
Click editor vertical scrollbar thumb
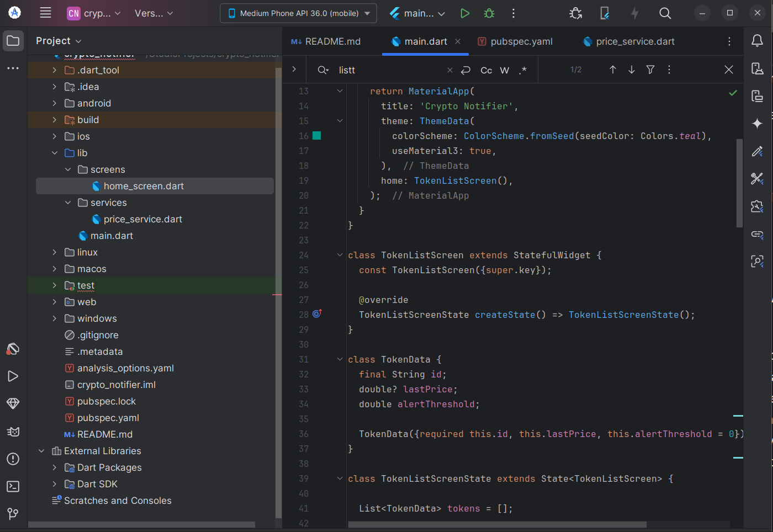tap(739, 183)
